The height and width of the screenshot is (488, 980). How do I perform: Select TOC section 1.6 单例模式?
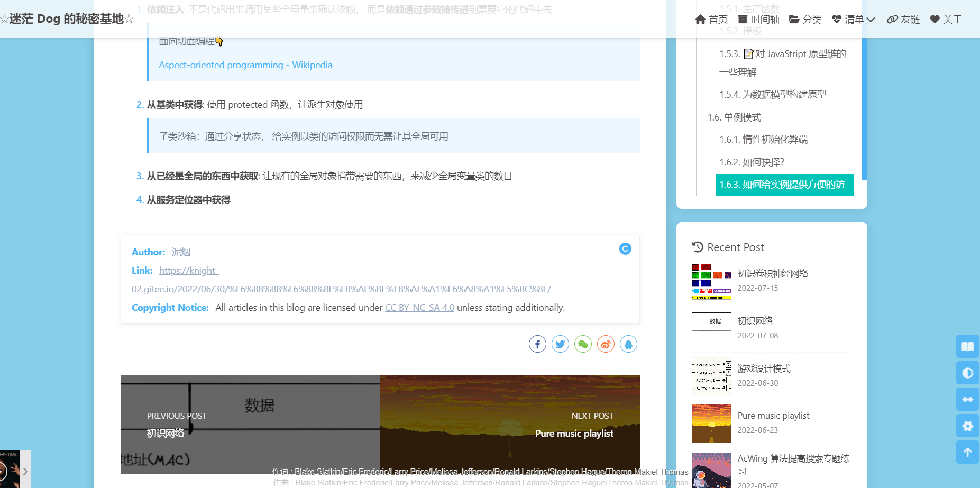click(735, 117)
